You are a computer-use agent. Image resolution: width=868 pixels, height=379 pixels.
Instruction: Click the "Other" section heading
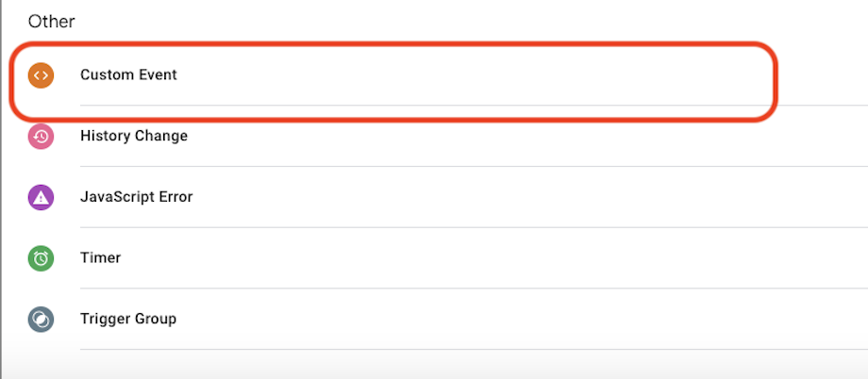[x=52, y=22]
